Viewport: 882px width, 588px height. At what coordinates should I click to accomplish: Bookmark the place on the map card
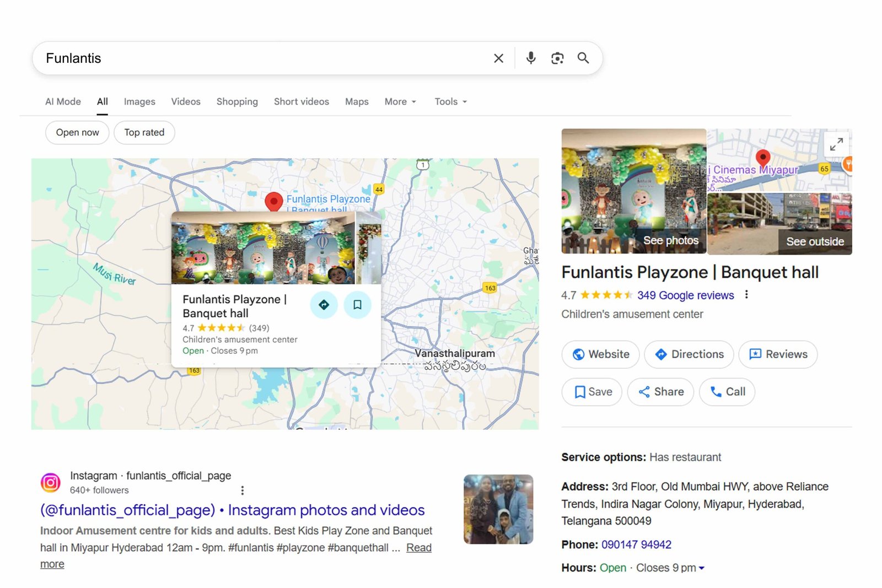pos(358,305)
